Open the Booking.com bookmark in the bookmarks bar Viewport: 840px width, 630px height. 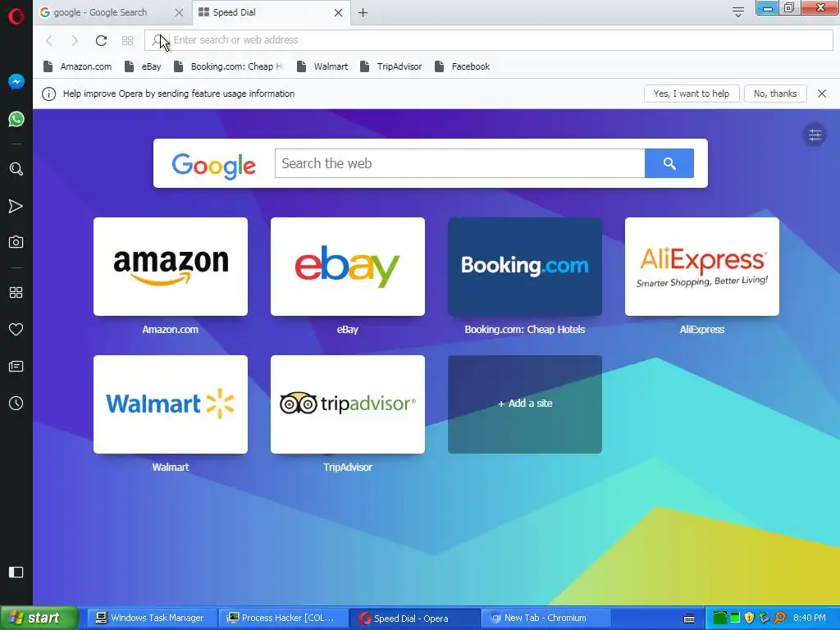point(228,66)
